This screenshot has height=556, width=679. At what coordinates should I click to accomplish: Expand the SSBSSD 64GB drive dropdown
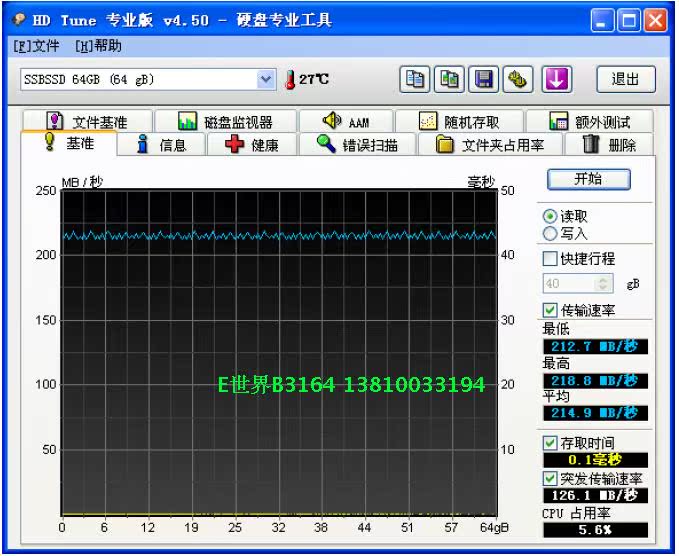265,79
